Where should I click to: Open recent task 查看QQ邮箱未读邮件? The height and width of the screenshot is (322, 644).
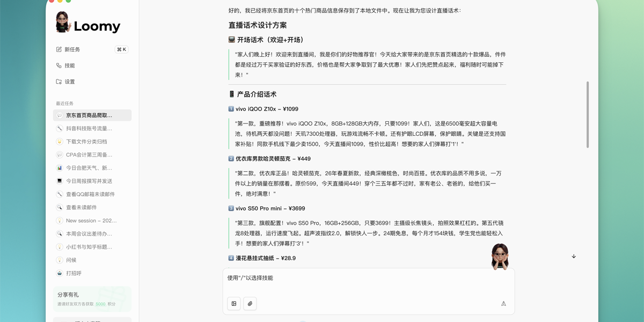click(x=92, y=194)
